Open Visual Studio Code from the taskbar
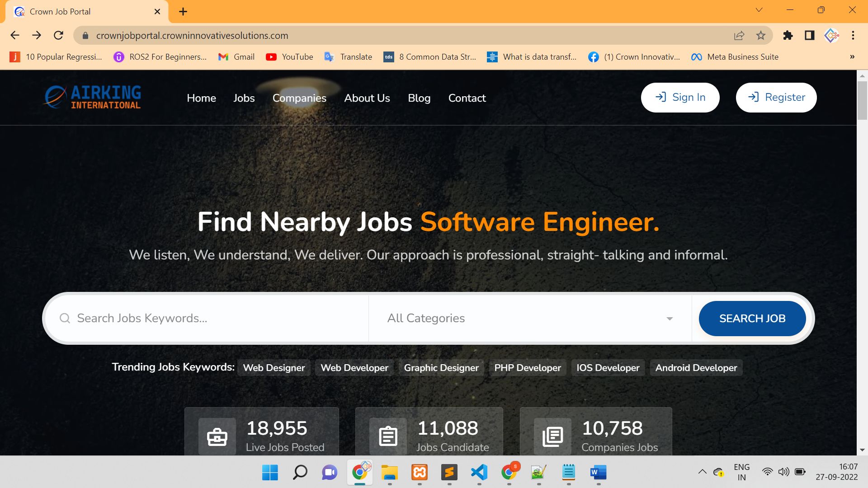Image resolution: width=868 pixels, height=488 pixels. coord(479,473)
